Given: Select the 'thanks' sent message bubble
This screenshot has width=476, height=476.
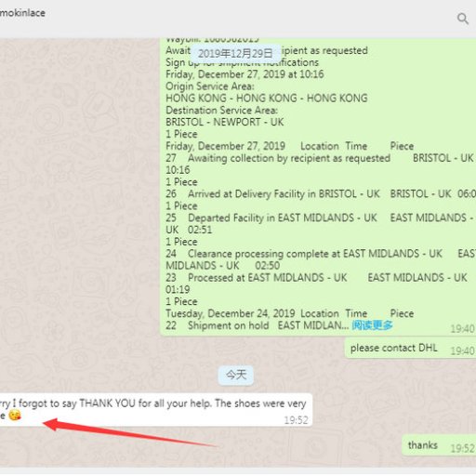Looking at the screenshot, I should point(439,445).
